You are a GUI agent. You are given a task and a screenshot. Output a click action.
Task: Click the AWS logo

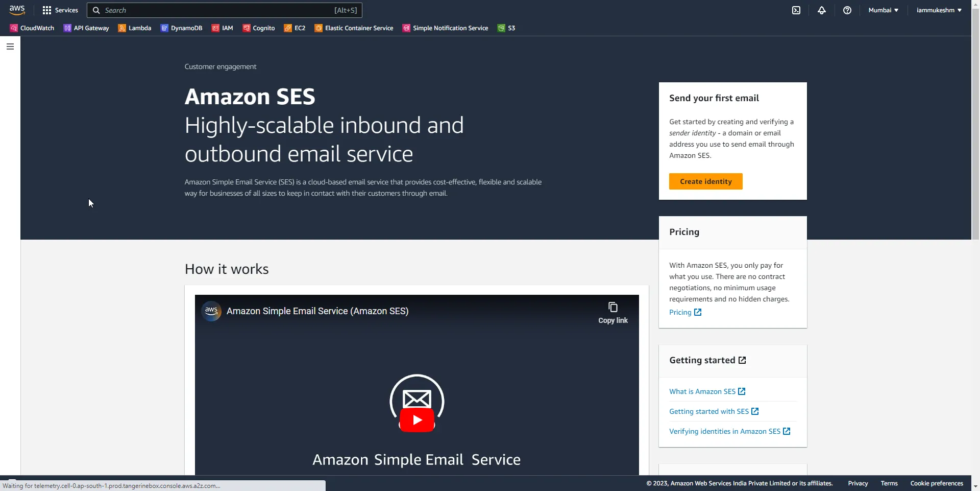[17, 9]
